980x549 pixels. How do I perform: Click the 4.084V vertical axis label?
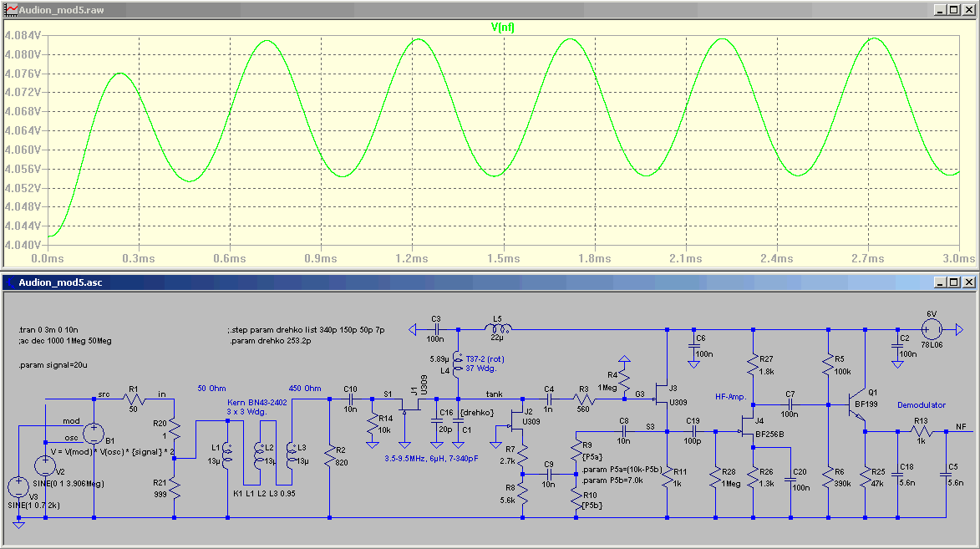(x=23, y=36)
